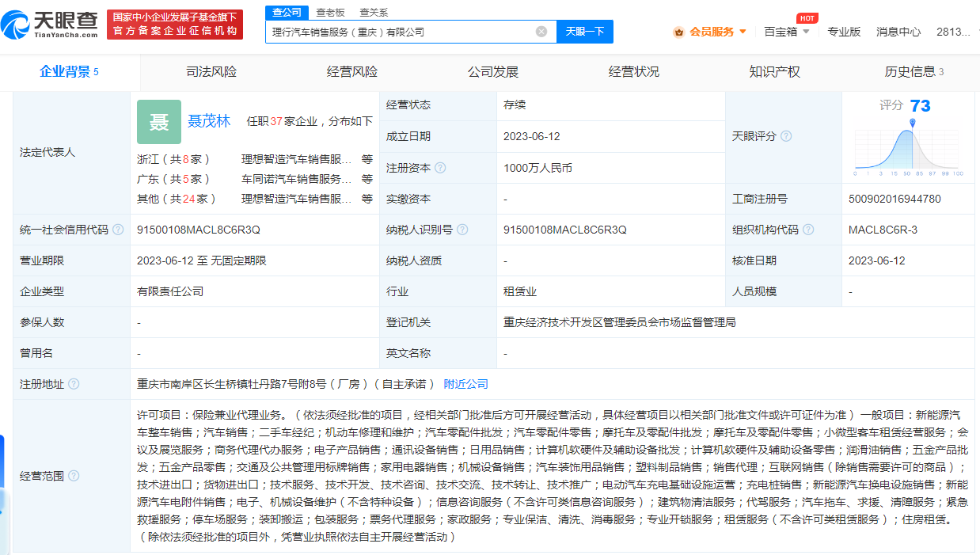The height and width of the screenshot is (555, 980).
Task: Select the 查关系 search tab
Action: click(374, 12)
